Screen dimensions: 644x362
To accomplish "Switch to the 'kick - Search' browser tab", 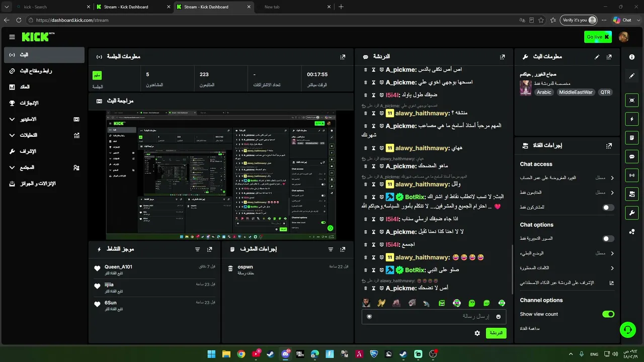I will 53,7.
